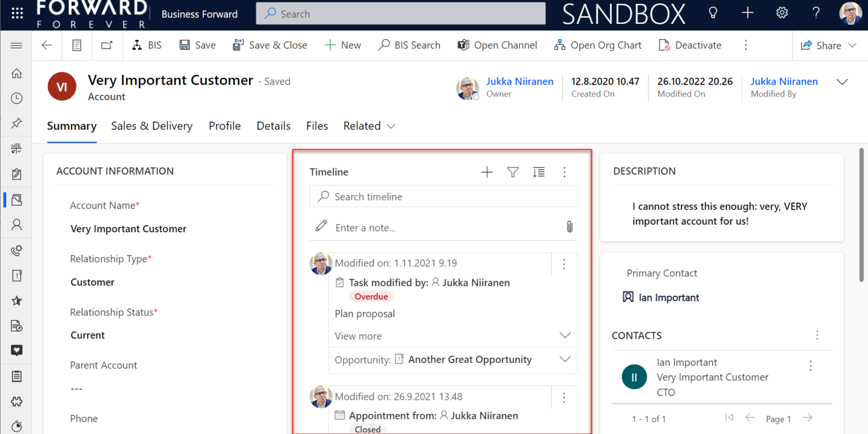
Task: Open the Share dropdown arrow
Action: click(x=852, y=46)
